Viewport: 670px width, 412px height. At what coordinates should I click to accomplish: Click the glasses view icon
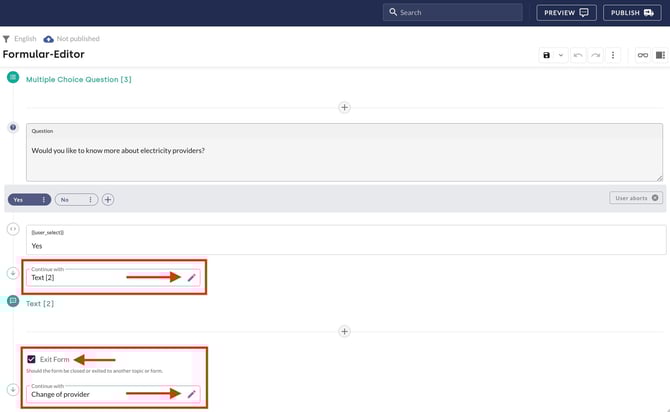pyautogui.click(x=643, y=55)
